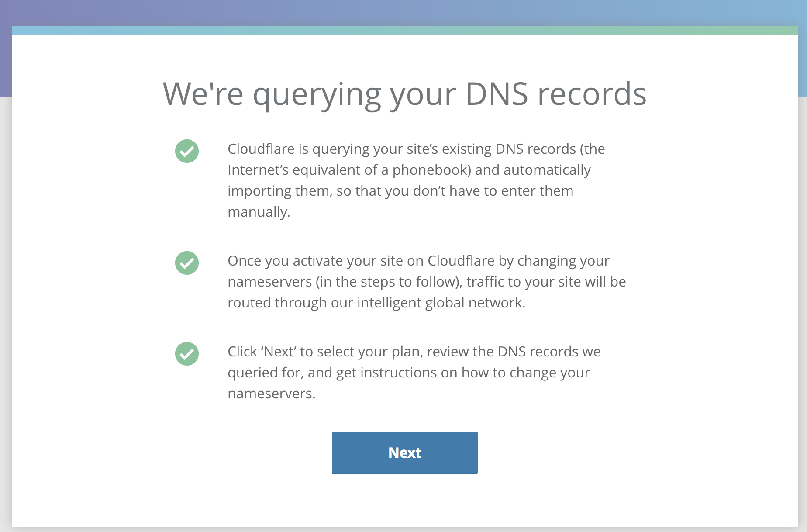Click the paragraph line starting "Cloudflare is querying"
807x532 pixels.
[x=416, y=149]
